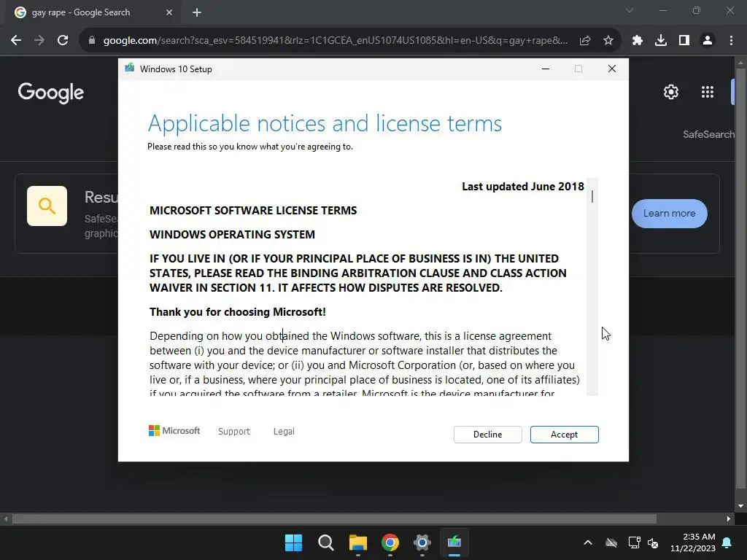Click the Windows 10 Setup title icon
The height and width of the screenshot is (560, 747).
[x=130, y=68]
